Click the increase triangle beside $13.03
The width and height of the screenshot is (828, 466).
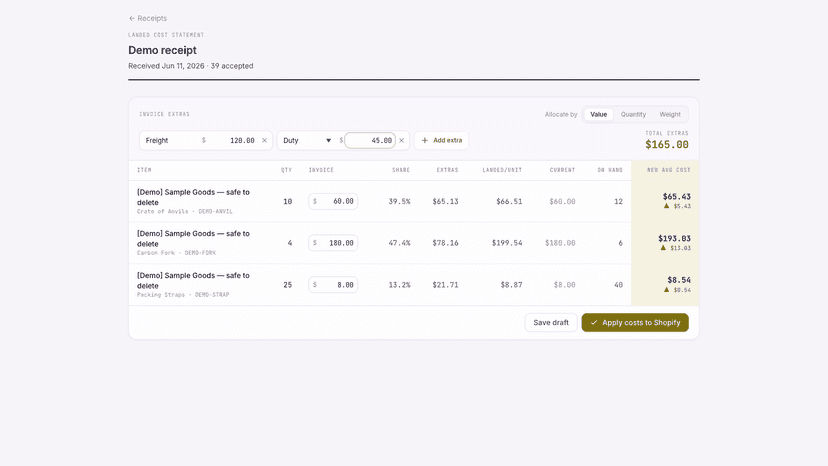(x=663, y=248)
